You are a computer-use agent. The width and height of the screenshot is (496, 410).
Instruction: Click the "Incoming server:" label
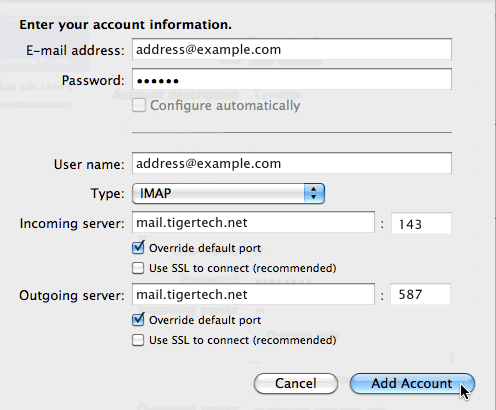72,223
